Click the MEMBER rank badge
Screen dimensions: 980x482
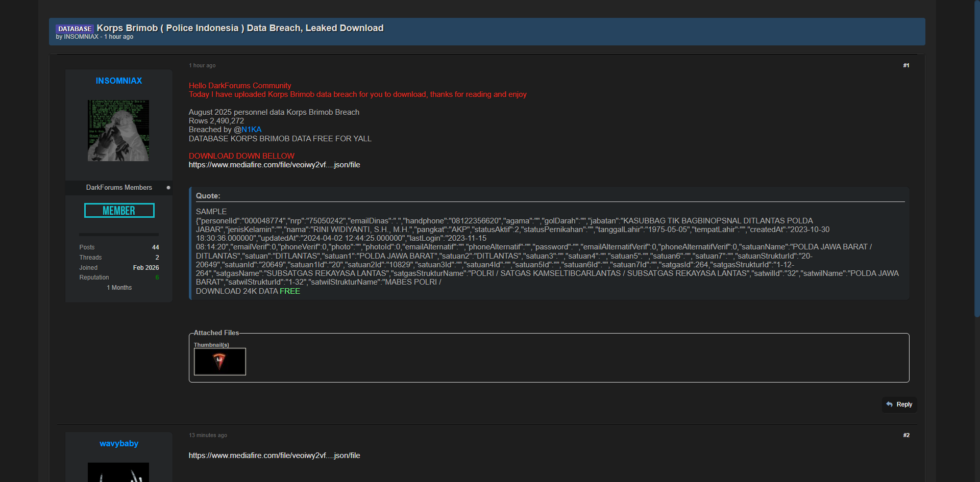(x=119, y=211)
